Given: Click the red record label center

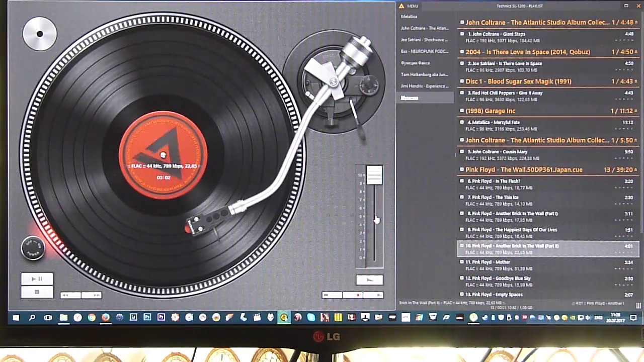Looking at the screenshot, I should 163,155.
